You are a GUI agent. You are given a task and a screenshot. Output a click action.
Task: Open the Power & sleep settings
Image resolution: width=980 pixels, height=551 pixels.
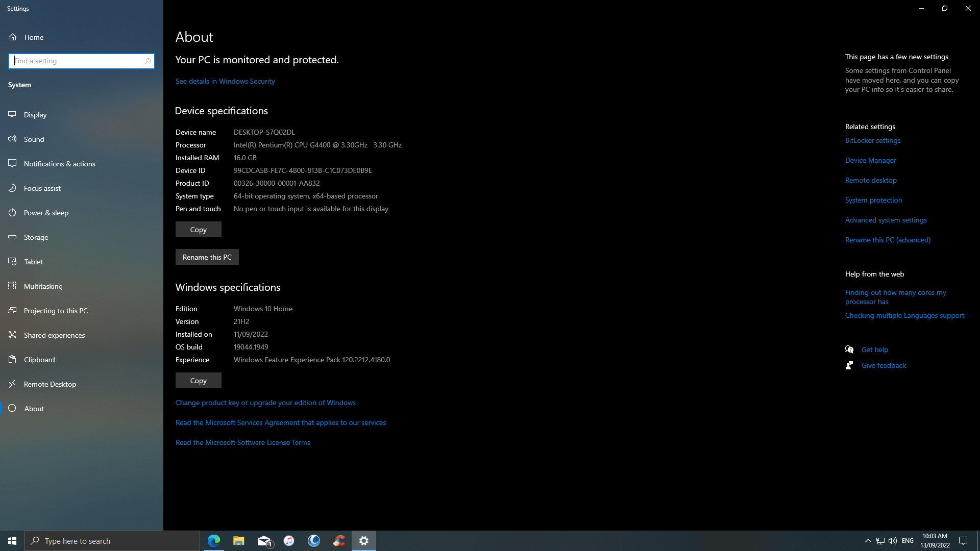point(82,213)
